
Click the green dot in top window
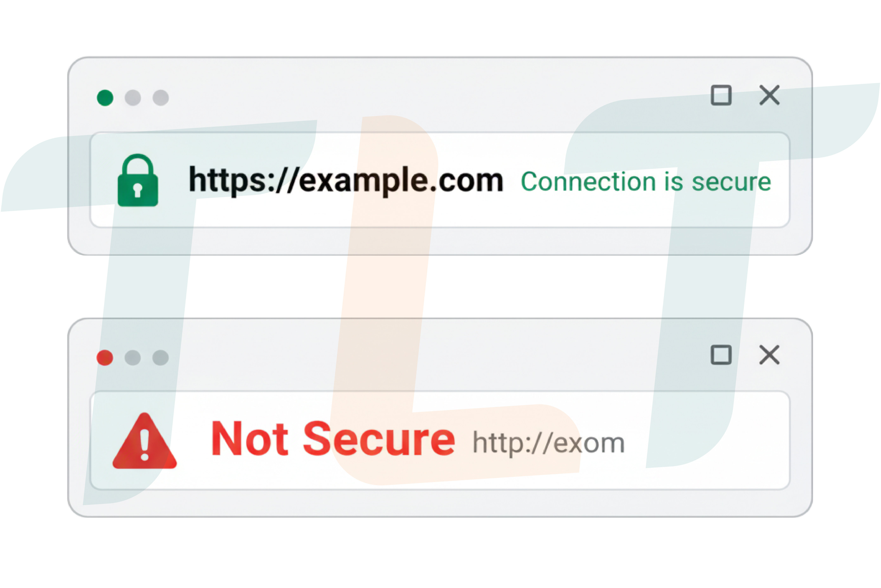(105, 98)
